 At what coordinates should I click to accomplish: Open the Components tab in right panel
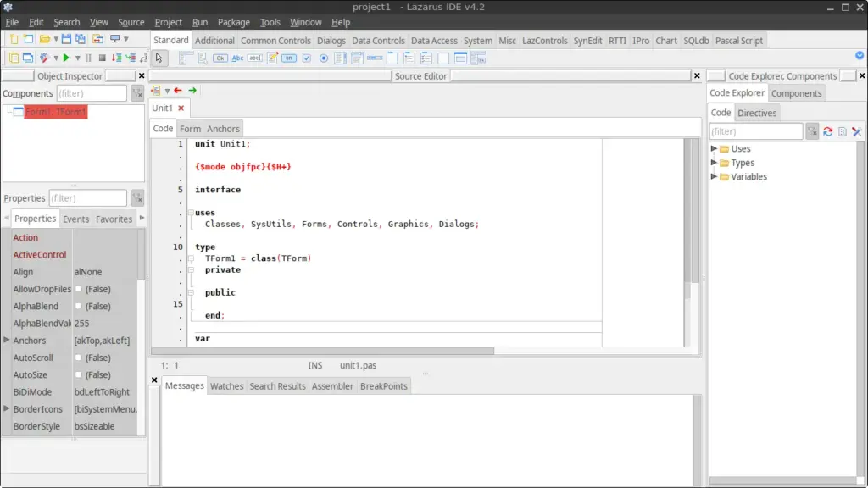[x=796, y=93]
